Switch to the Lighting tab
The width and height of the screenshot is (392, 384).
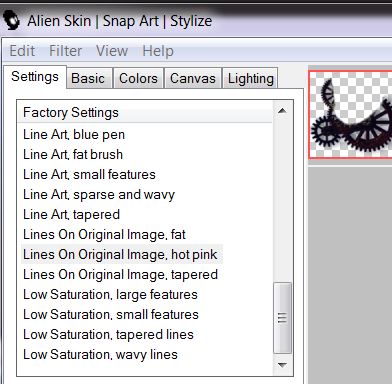point(251,78)
